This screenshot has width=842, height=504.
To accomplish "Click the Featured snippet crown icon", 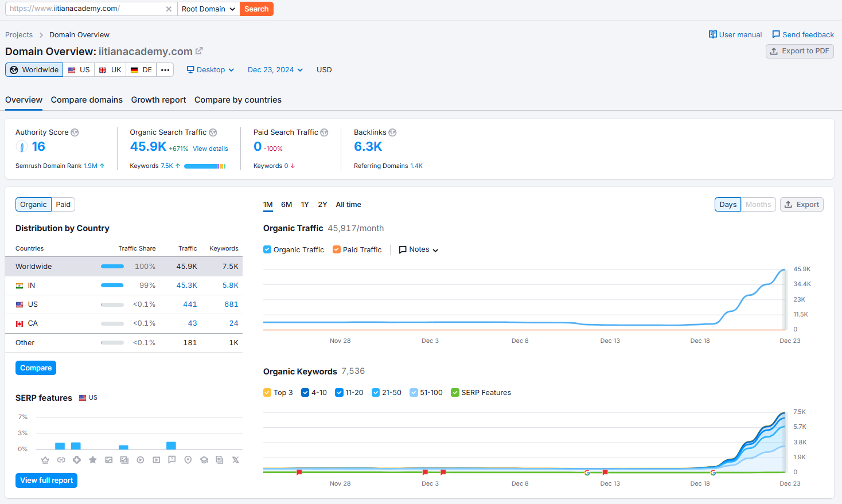I will tap(45, 460).
